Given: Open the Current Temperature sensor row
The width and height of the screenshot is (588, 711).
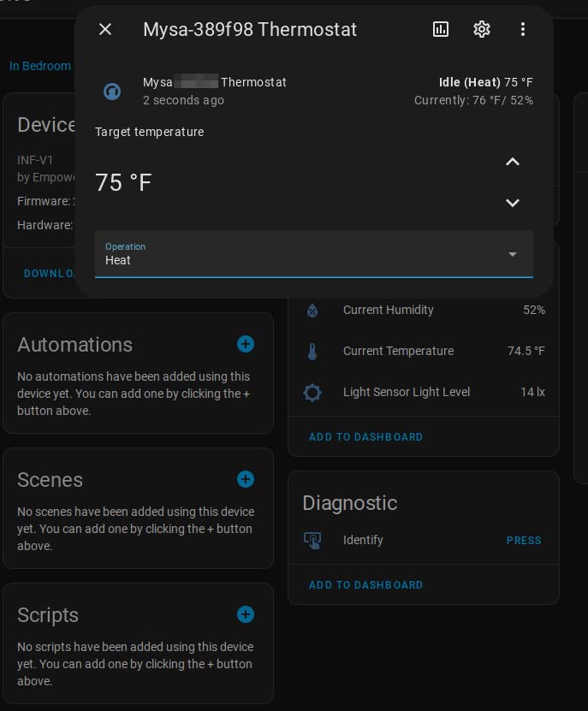Looking at the screenshot, I should click(424, 351).
